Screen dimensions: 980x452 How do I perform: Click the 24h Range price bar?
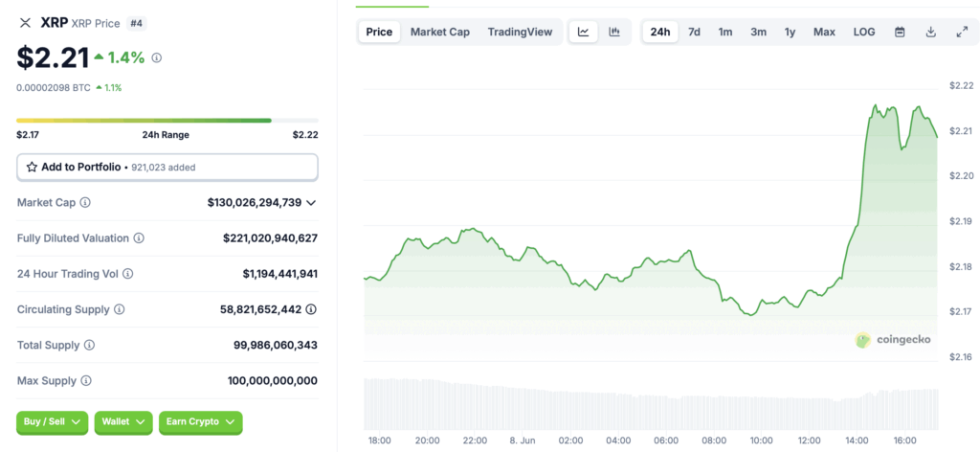[x=167, y=120]
